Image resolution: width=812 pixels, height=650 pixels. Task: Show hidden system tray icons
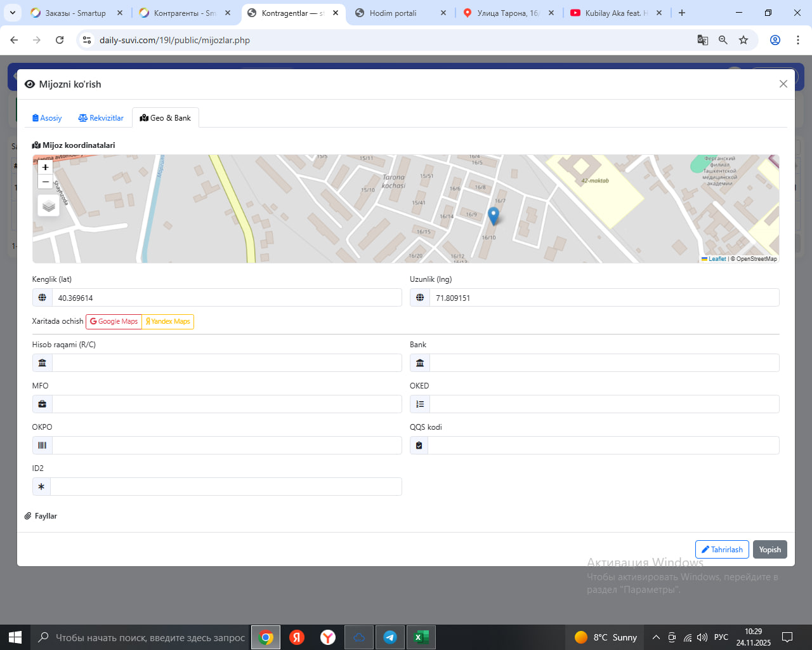click(656, 637)
